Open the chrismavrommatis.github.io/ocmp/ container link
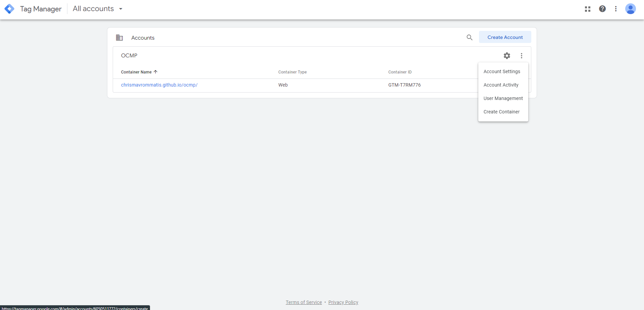 159,85
